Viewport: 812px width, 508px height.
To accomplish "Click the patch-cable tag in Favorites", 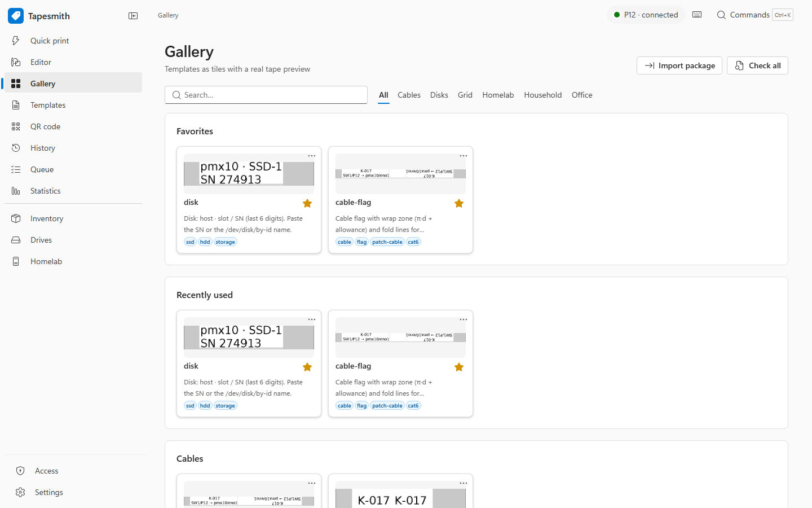I will [387, 242].
